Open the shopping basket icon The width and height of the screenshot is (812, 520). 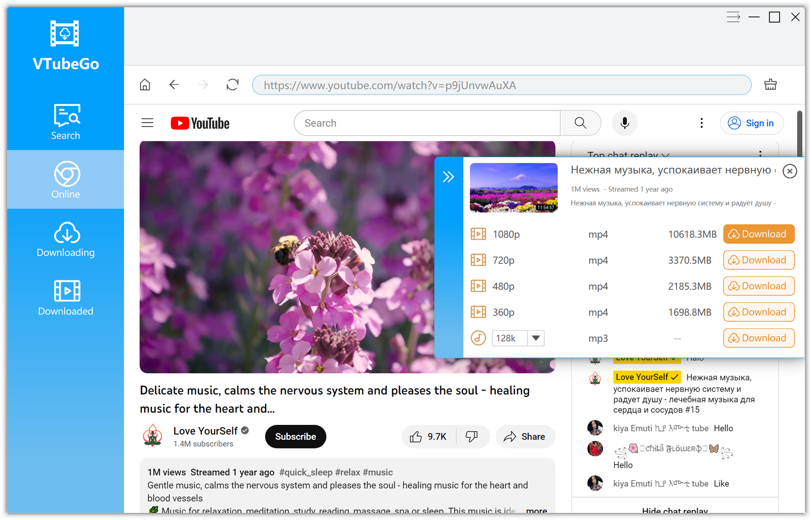[770, 85]
